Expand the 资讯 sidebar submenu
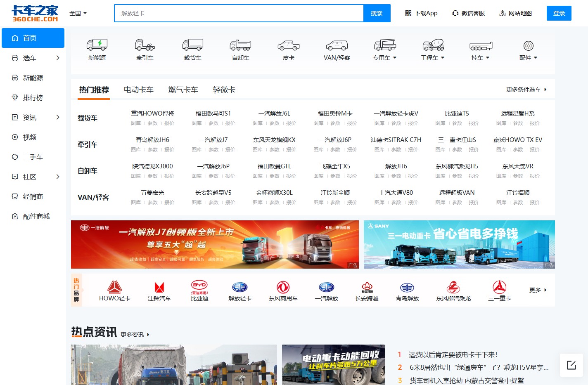 [58, 117]
